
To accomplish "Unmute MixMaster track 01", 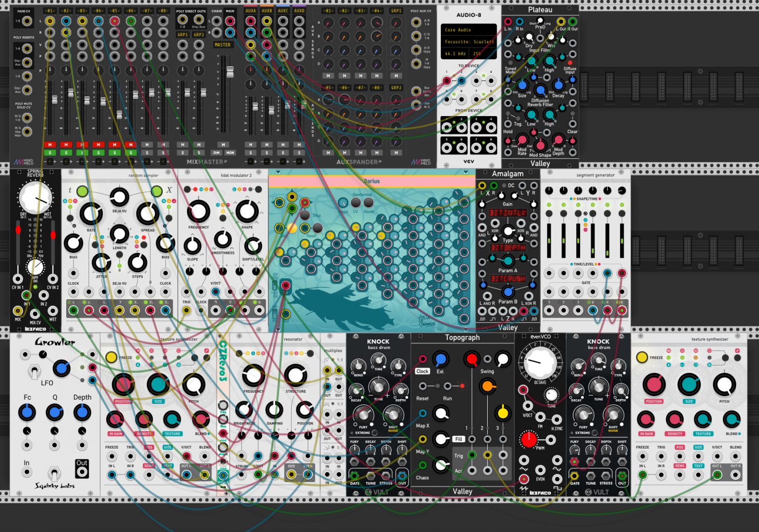I will tap(50, 145).
